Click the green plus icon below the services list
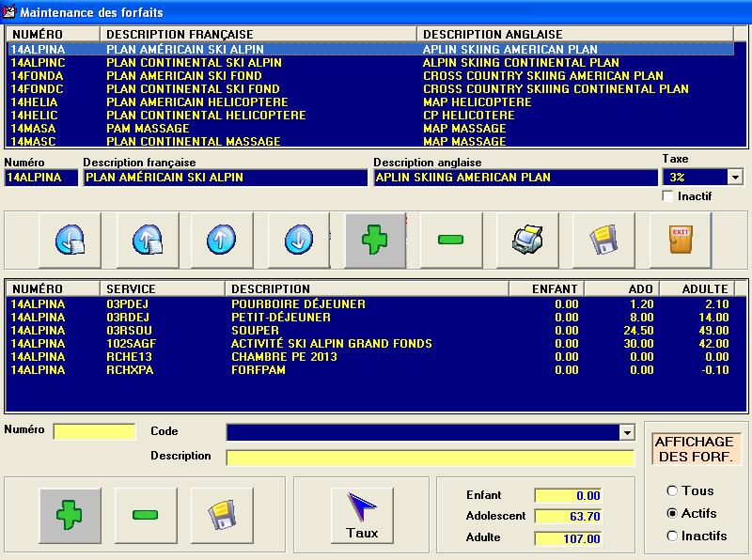Viewport: 752px width, 560px height. coord(70,514)
